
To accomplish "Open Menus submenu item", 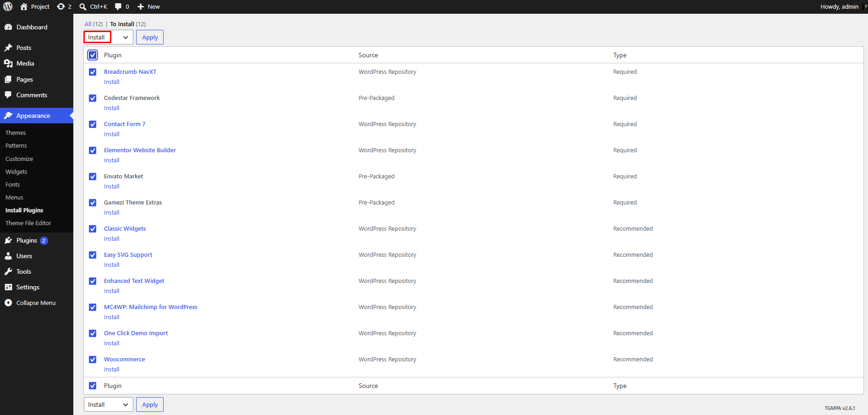I will coord(14,197).
